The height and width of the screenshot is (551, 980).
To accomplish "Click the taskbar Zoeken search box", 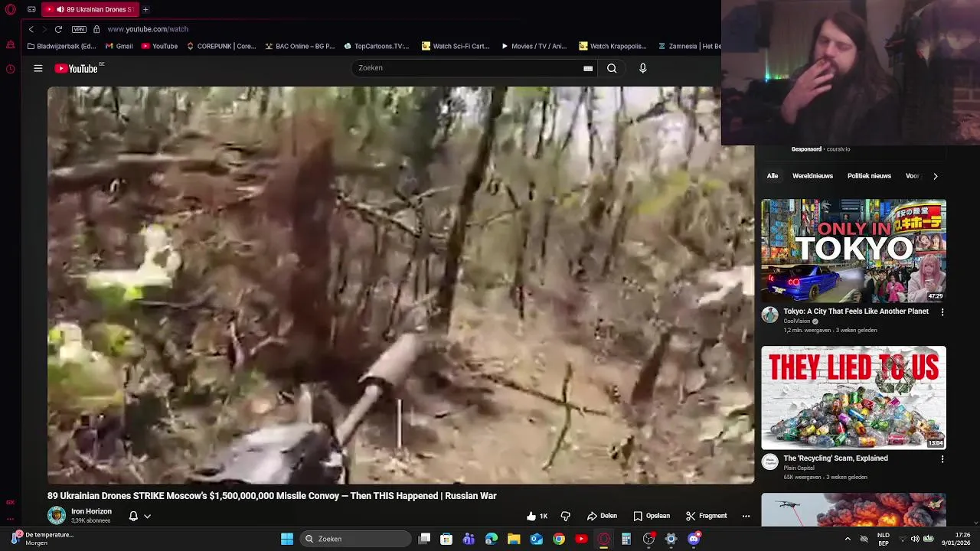I will tap(355, 539).
